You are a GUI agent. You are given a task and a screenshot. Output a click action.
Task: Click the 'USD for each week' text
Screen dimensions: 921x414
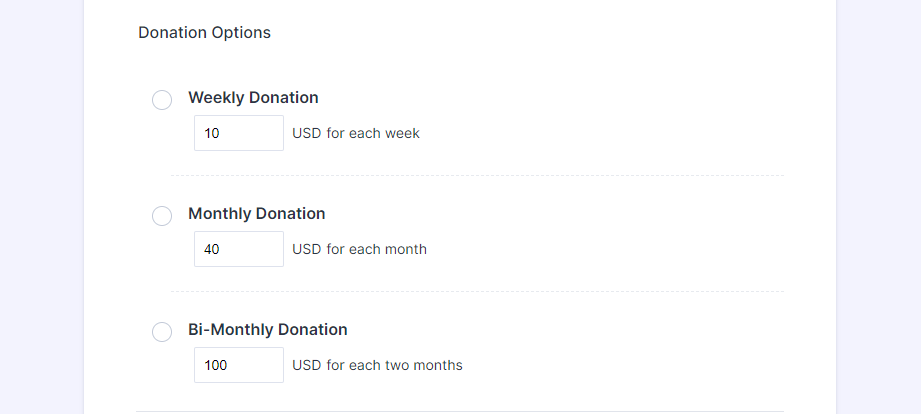[356, 133]
